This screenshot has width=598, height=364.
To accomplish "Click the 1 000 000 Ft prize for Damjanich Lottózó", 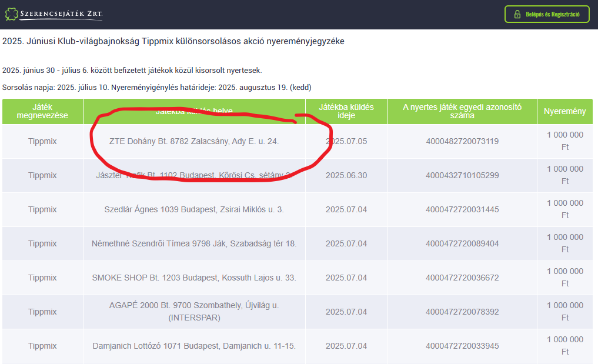I will tap(565, 346).
